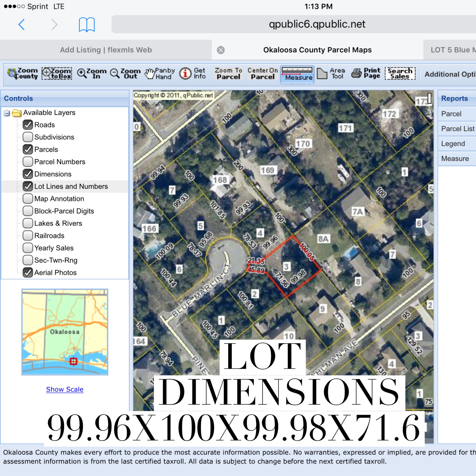The image size is (476, 476).
Task: Collapse the Available Layers tree
Action: [7, 113]
